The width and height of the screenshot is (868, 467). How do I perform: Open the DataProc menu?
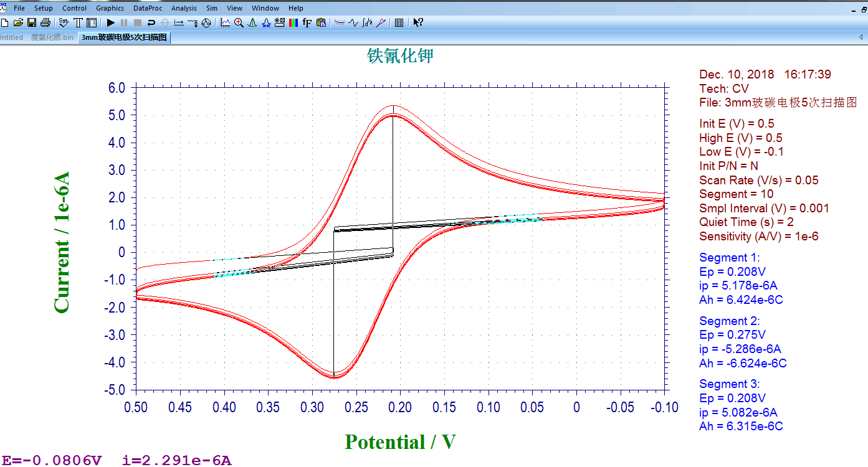148,8
